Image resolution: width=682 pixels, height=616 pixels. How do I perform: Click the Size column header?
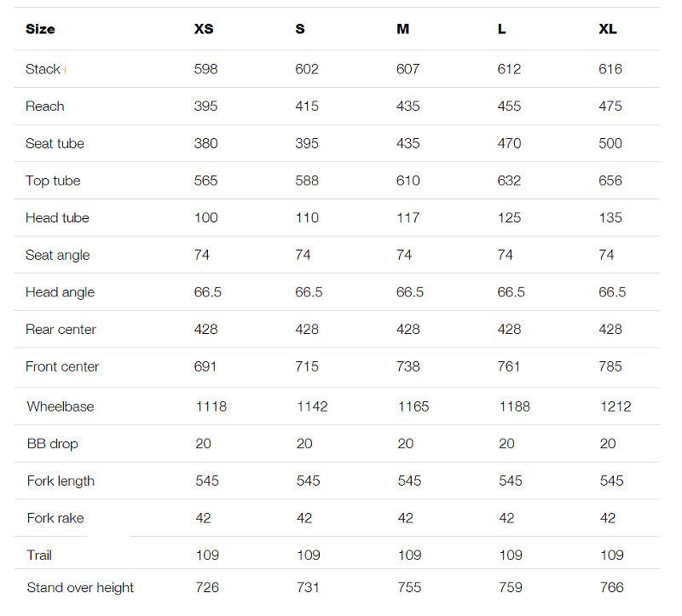[x=40, y=29]
